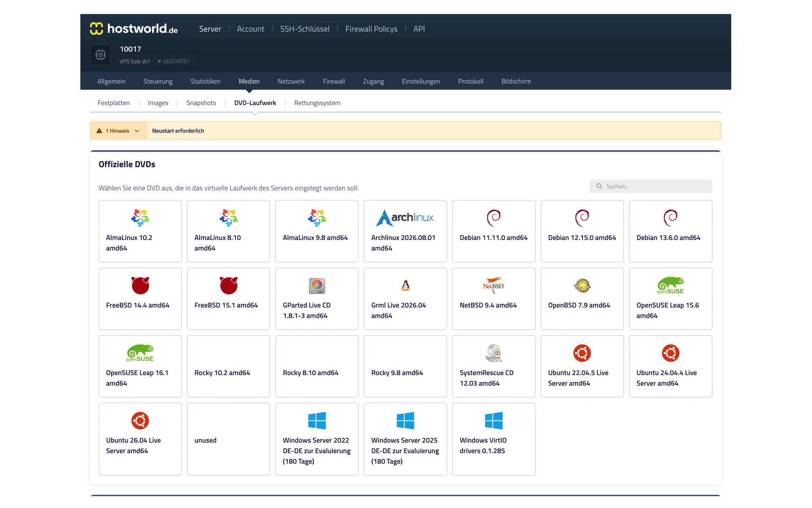The height and width of the screenshot is (508, 812).
Task: Click the 'VPS Solo W1' text
Action: tap(134, 61)
